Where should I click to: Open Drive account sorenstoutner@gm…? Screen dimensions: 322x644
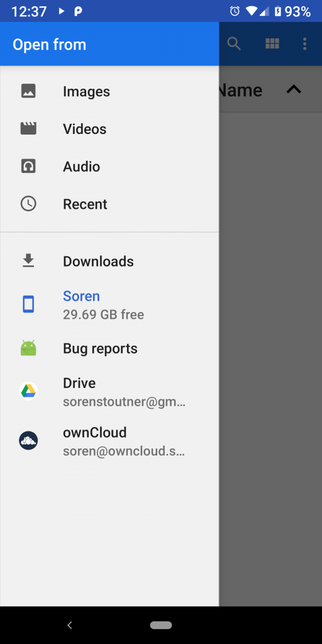pos(109,391)
